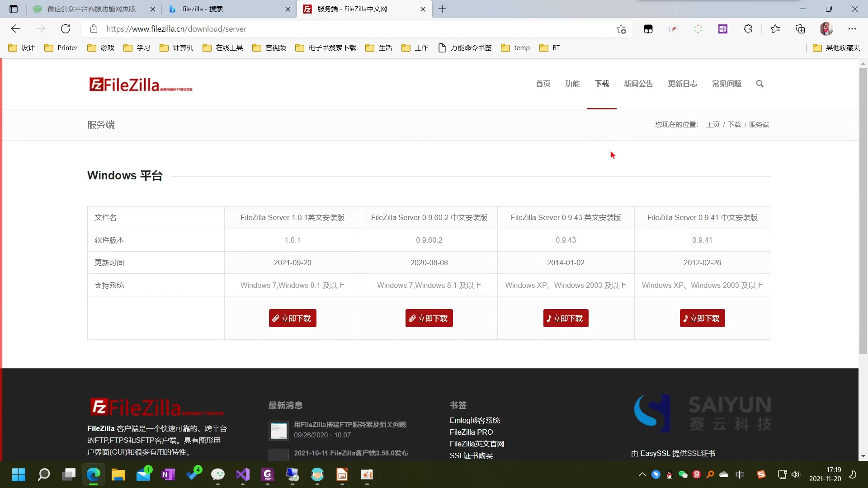This screenshot has width=868, height=488.
Task: Open 其他收藏夹 folder
Action: [836, 48]
